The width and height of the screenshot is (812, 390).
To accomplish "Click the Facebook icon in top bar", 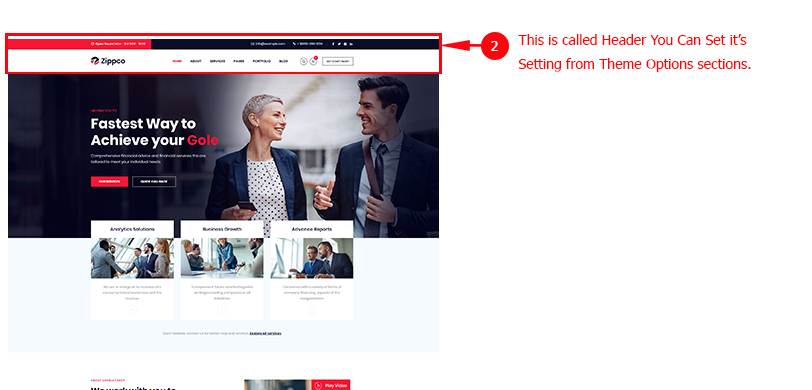I will [333, 44].
